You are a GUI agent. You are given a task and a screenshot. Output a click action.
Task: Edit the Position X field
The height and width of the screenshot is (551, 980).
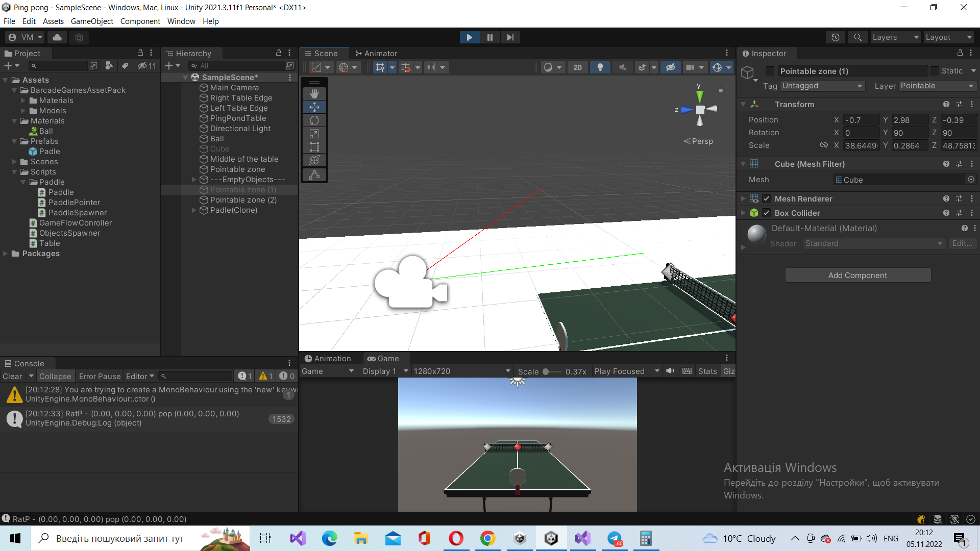(x=861, y=120)
